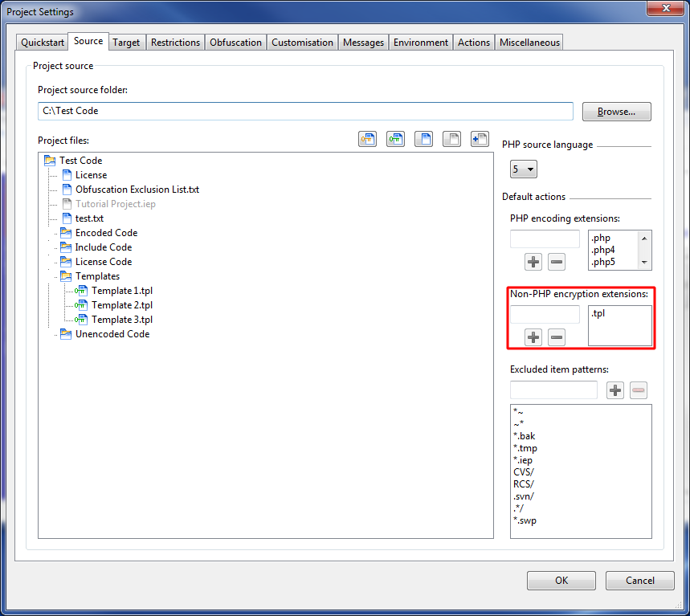Screen dimensions: 690x616
Task: Add a PHP encoding extension with plus
Action: tap(533, 262)
